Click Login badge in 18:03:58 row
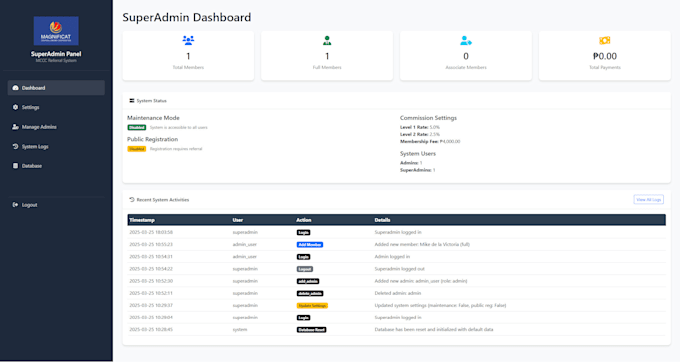 click(303, 232)
